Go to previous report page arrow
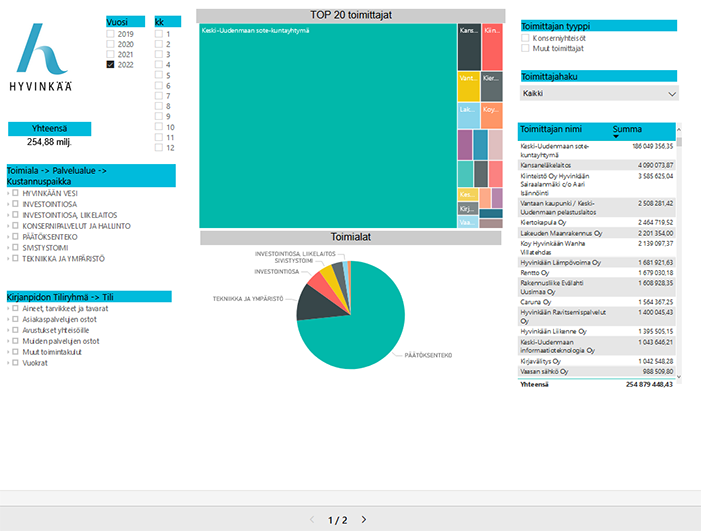701x531 pixels. point(312,519)
